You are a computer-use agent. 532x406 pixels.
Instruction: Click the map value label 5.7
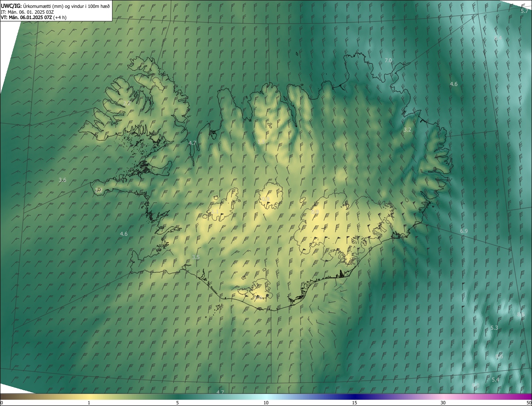[x=525, y=11]
